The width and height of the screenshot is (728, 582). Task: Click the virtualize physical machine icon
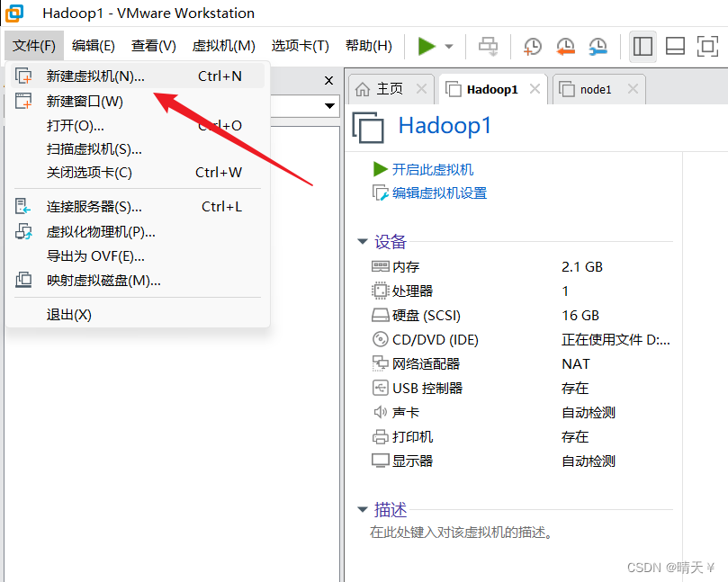[x=23, y=231]
